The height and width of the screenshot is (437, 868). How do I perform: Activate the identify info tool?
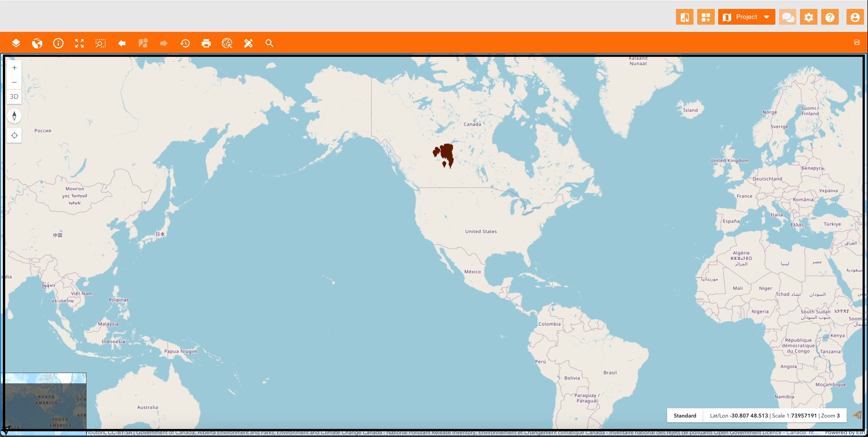click(58, 43)
